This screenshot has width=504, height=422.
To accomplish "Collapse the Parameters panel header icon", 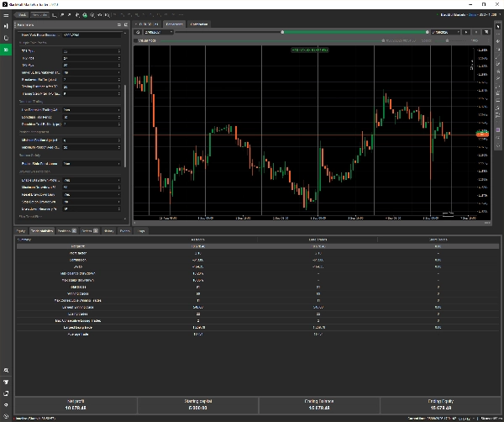I will pos(119,24).
